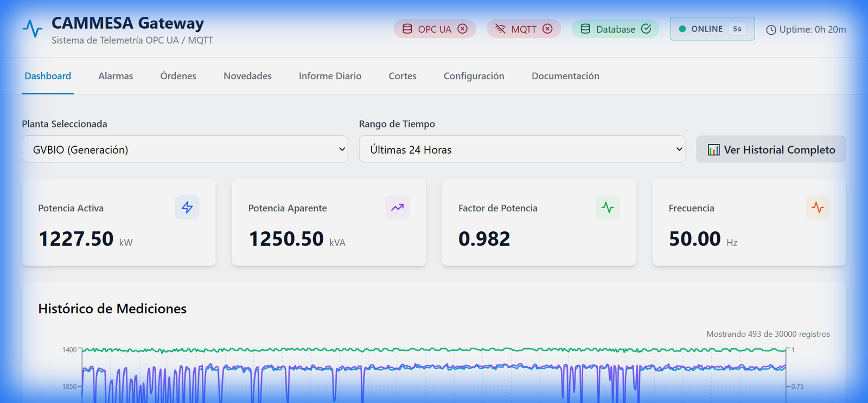Click the Frecuencia 50.00 value

[695, 239]
